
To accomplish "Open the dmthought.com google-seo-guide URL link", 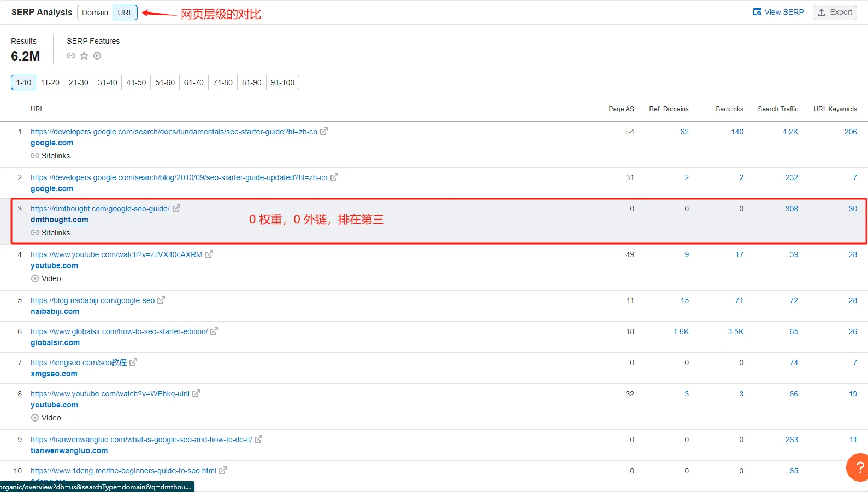I will point(100,209).
